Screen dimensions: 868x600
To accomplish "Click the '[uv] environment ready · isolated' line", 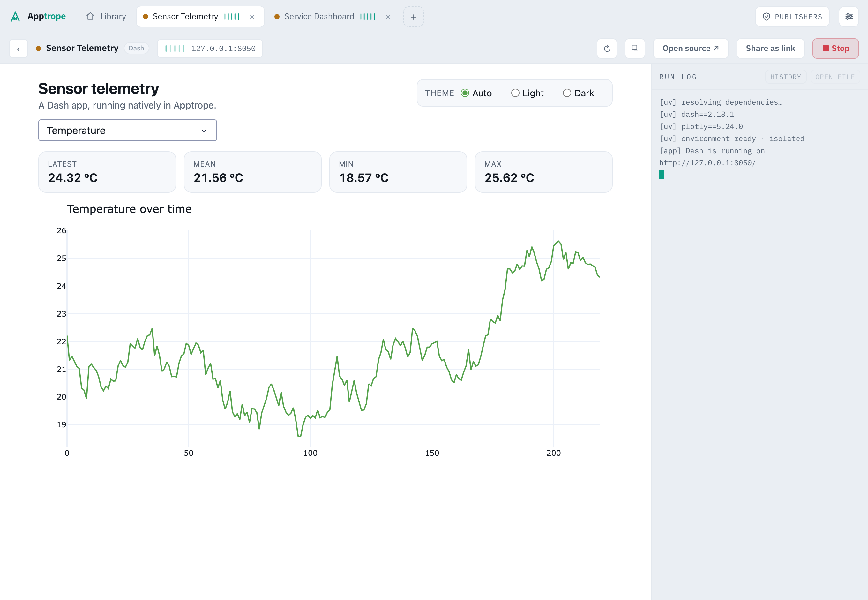I will pos(731,139).
